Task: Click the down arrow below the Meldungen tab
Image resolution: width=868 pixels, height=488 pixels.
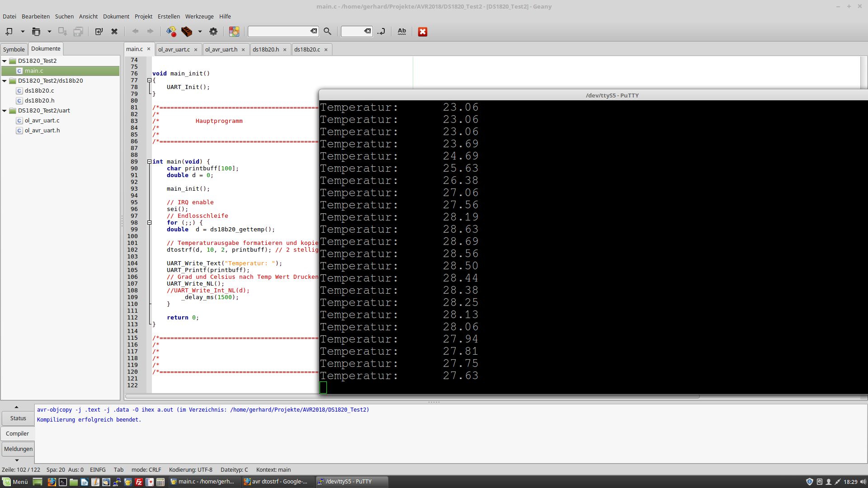Action: (17, 460)
